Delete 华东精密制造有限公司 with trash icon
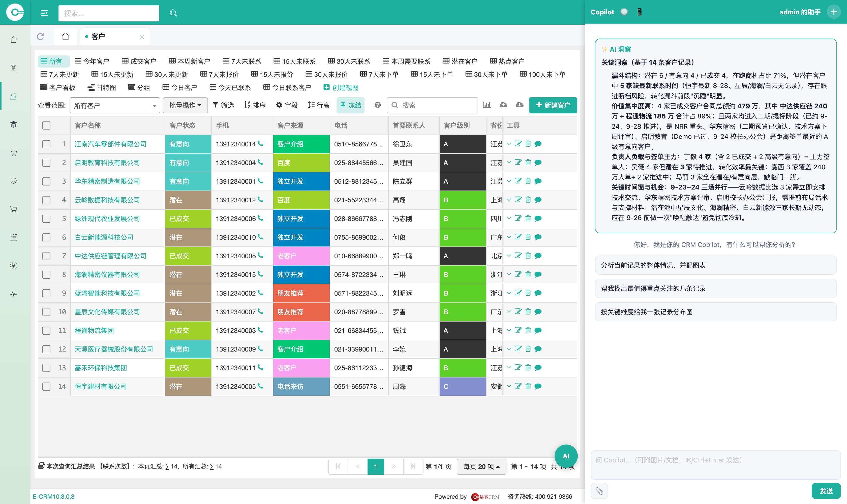The image size is (847, 504). pyautogui.click(x=528, y=181)
